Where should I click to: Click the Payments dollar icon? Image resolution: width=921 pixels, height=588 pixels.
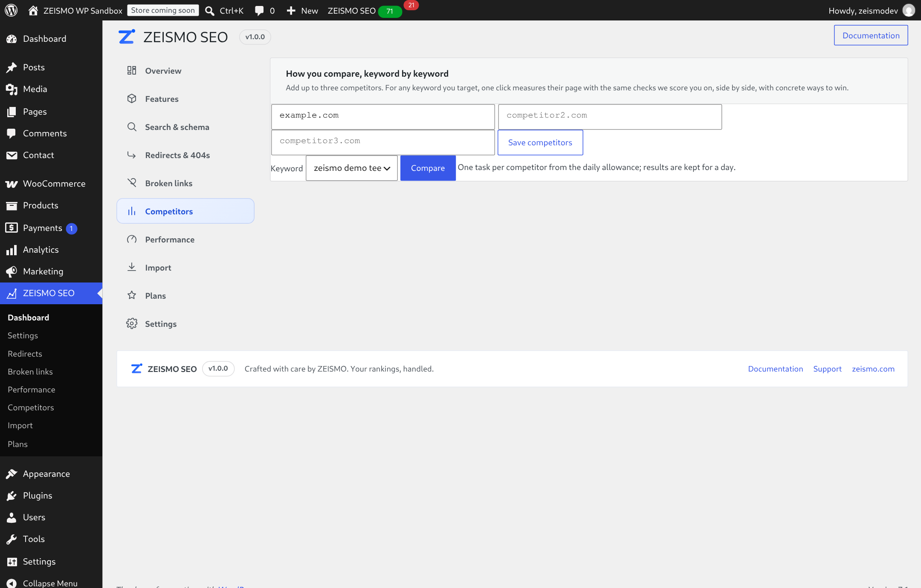click(12, 228)
